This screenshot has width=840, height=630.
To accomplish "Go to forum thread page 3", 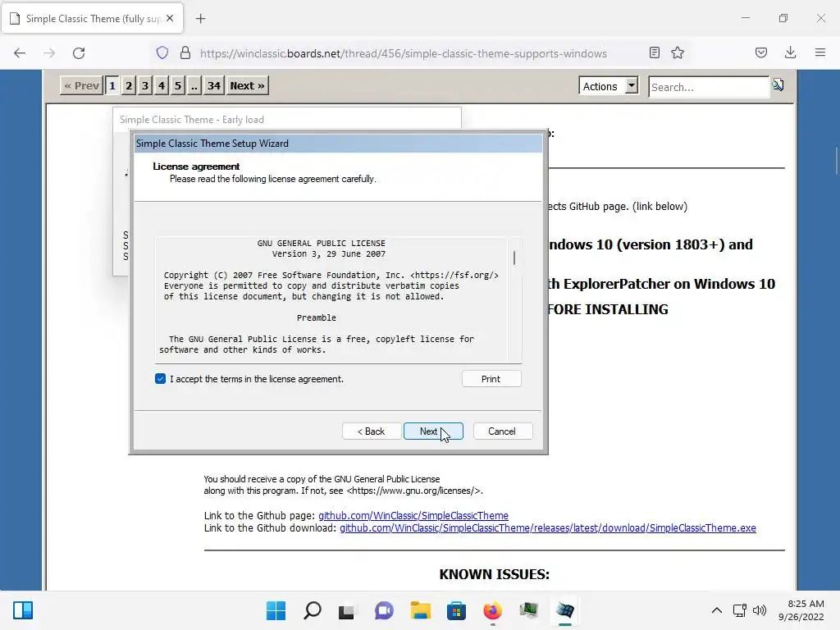I will [x=145, y=85].
